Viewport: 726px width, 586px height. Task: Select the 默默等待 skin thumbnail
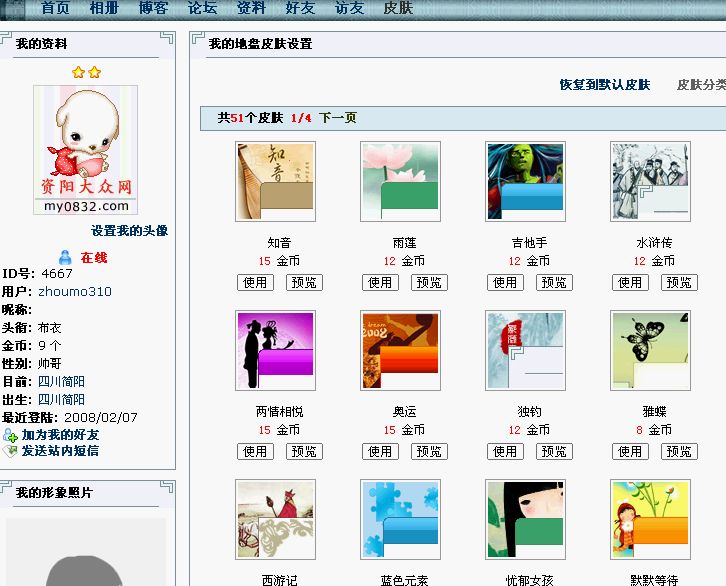pos(651,519)
